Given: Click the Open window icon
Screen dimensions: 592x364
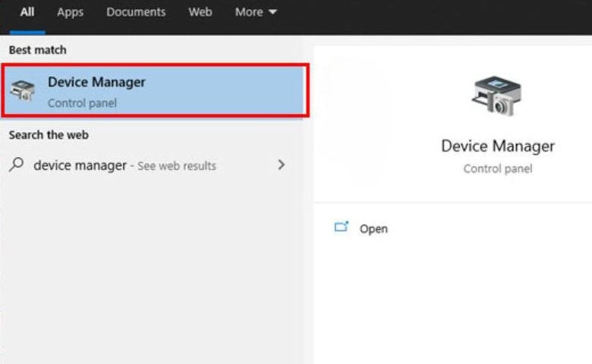Looking at the screenshot, I should (x=342, y=227).
